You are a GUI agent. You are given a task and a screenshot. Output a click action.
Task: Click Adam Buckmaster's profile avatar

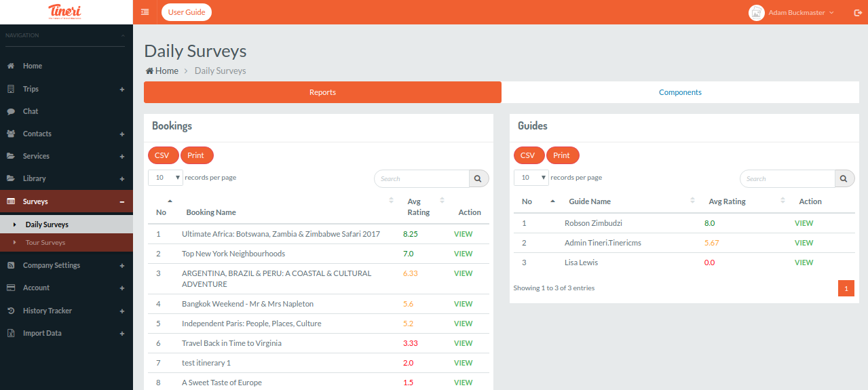tap(756, 12)
